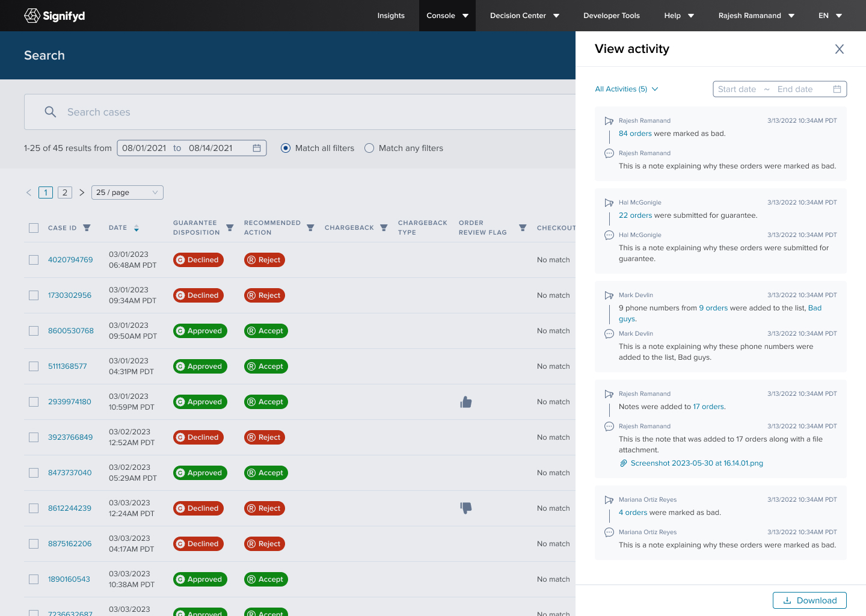Open the 17 orders link
The width and height of the screenshot is (866, 616).
(708, 407)
